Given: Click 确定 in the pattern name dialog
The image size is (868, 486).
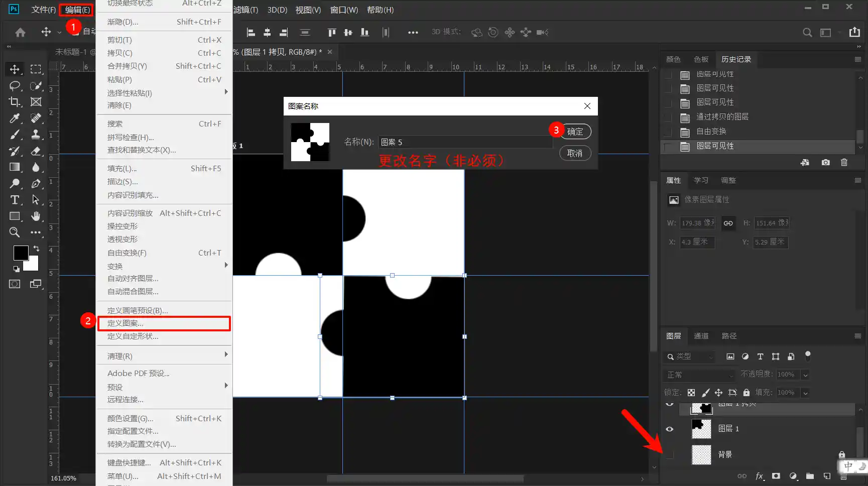Looking at the screenshot, I should [575, 132].
